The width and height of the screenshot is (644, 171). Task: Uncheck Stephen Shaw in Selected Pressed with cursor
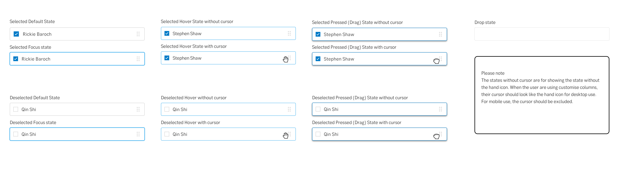coord(318,59)
